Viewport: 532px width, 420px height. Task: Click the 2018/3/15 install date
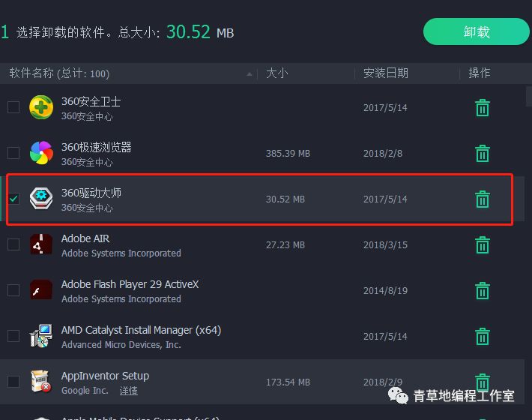[385, 244]
